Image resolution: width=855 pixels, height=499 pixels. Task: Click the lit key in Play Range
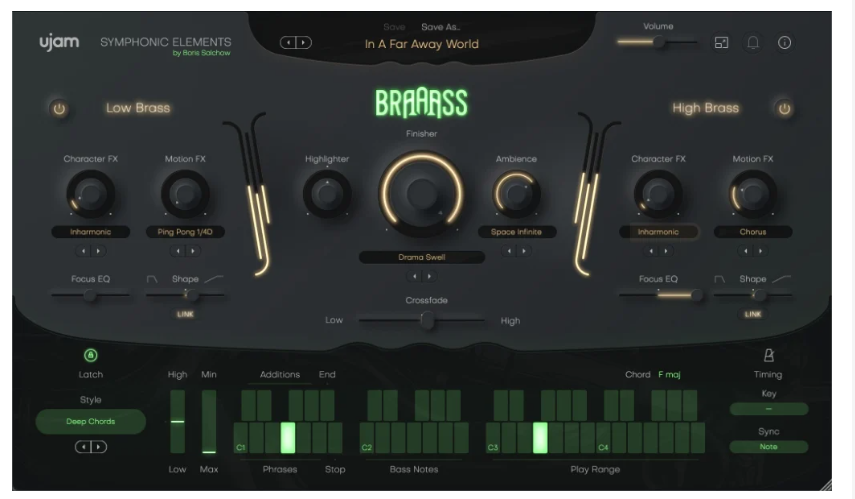point(540,438)
